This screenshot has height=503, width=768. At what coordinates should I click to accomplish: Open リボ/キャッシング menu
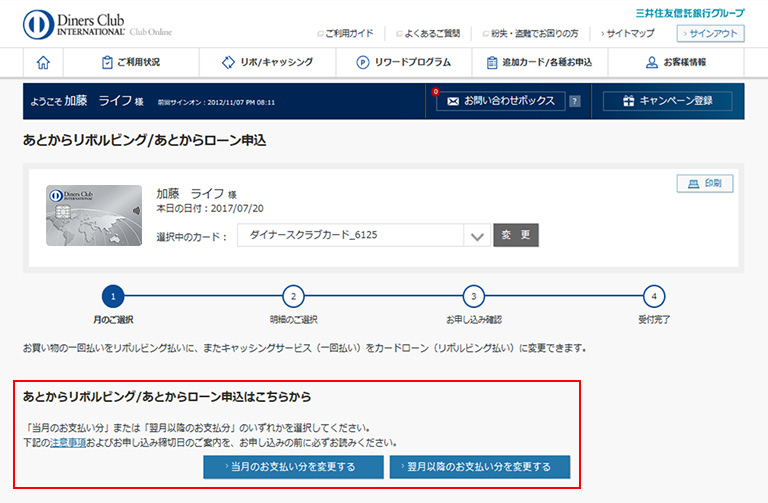coord(267,62)
